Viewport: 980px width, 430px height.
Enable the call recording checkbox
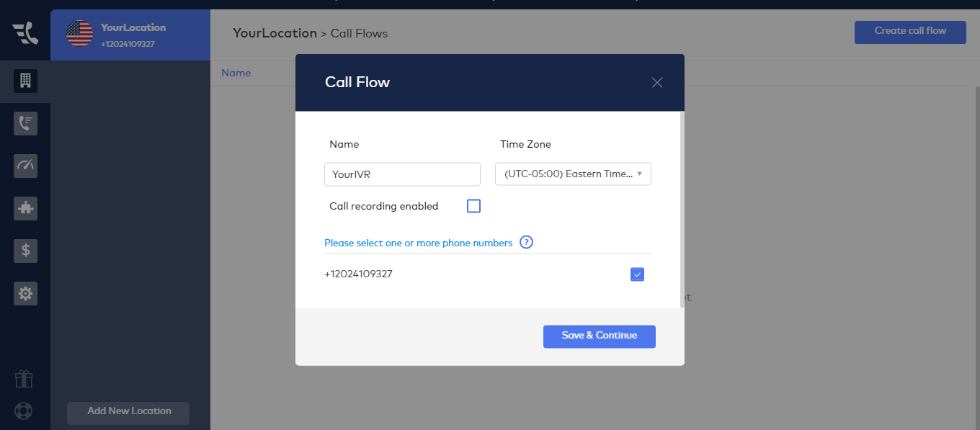click(473, 206)
